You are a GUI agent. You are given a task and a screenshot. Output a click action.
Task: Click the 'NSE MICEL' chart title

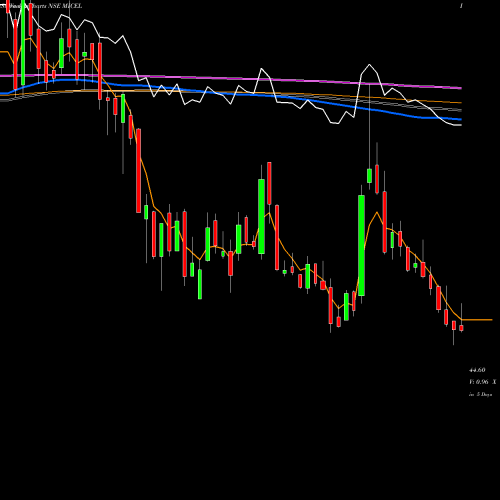tap(65, 6)
